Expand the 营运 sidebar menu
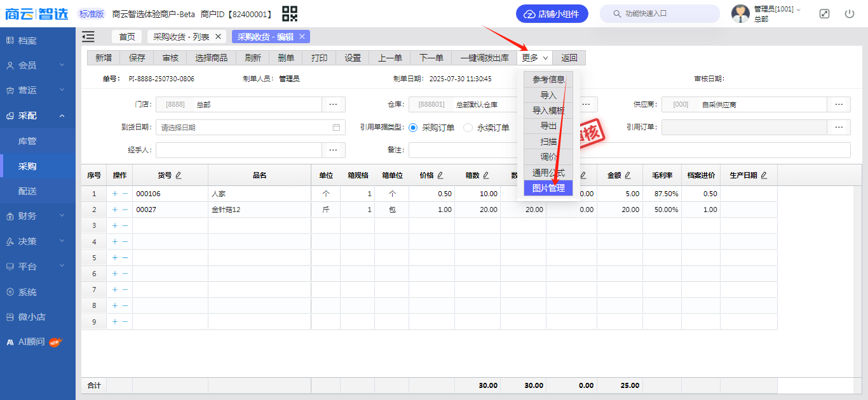Viewport: 868px width, 400px height. pyautogui.click(x=37, y=90)
